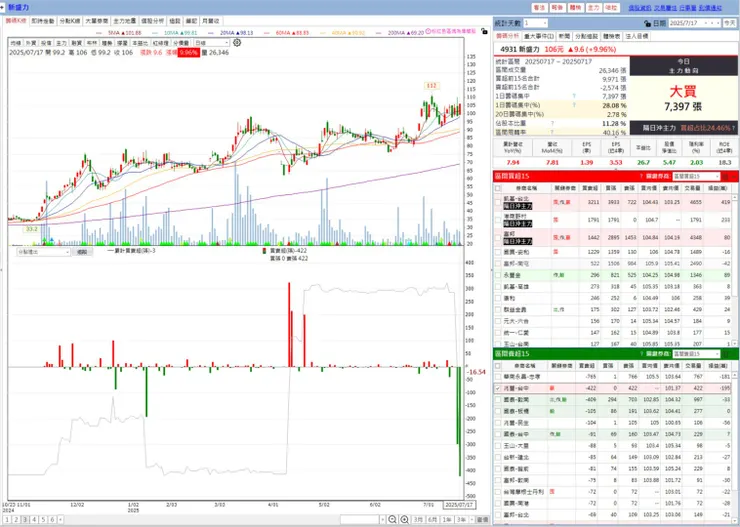This screenshot has width=740, height=527.
Task: Tick checkbox for buy row with 1791
Action: (x=498, y=220)
